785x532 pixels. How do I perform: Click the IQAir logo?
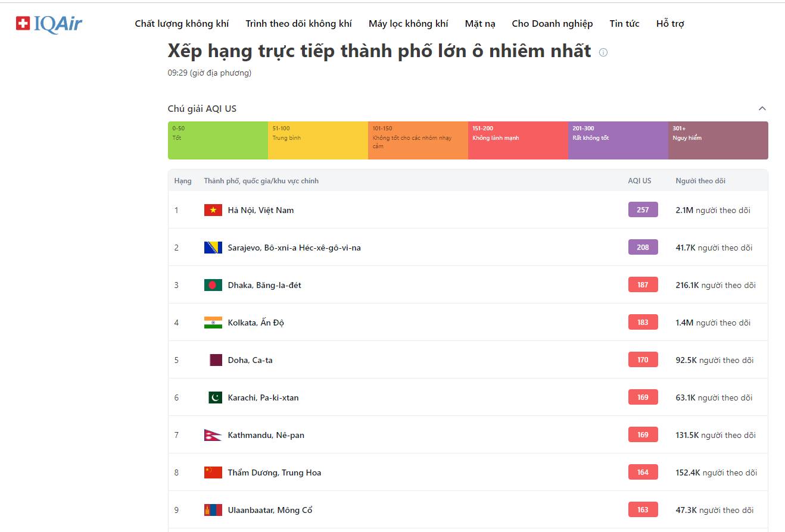point(49,24)
